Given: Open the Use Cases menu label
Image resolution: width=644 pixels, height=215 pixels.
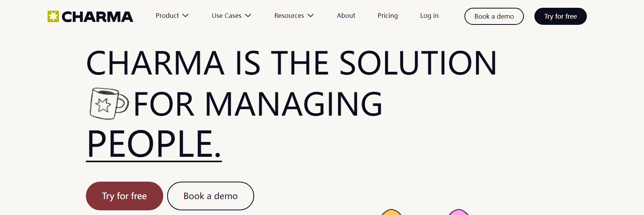Looking at the screenshot, I should tap(227, 16).
